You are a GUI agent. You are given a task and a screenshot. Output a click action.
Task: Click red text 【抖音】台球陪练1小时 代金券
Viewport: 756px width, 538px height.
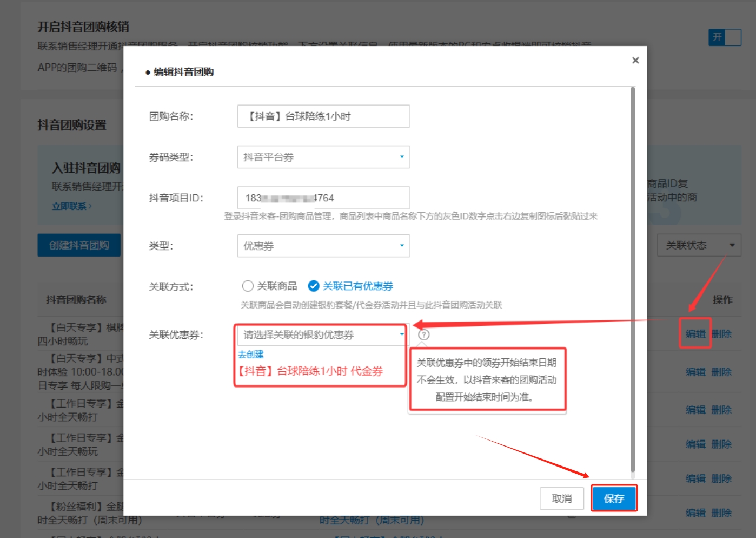tap(310, 371)
